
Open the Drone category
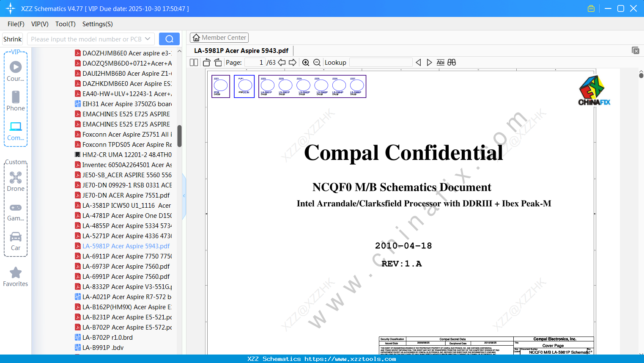tap(16, 181)
